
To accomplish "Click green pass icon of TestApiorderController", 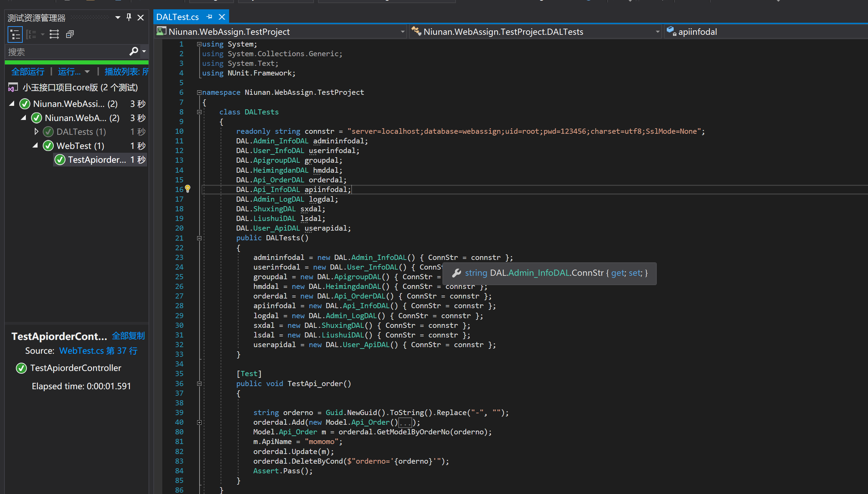I will click(21, 368).
